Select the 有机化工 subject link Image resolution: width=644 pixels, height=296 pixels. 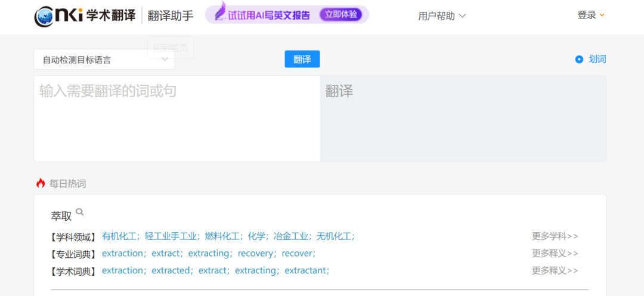tap(119, 236)
